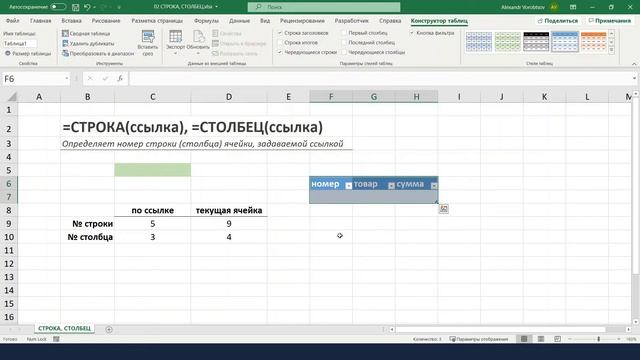The height and width of the screenshot is (360, 640).
Task: Click the Сводная таблица pivot table icon
Action: pos(65,33)
